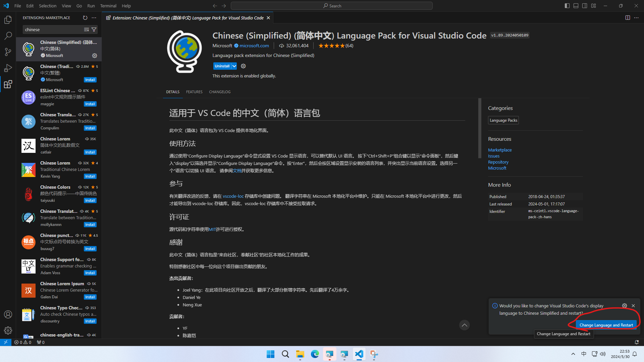Click the Search icon in activity bar
Viewport: 644px width, 362px height.
8,36
